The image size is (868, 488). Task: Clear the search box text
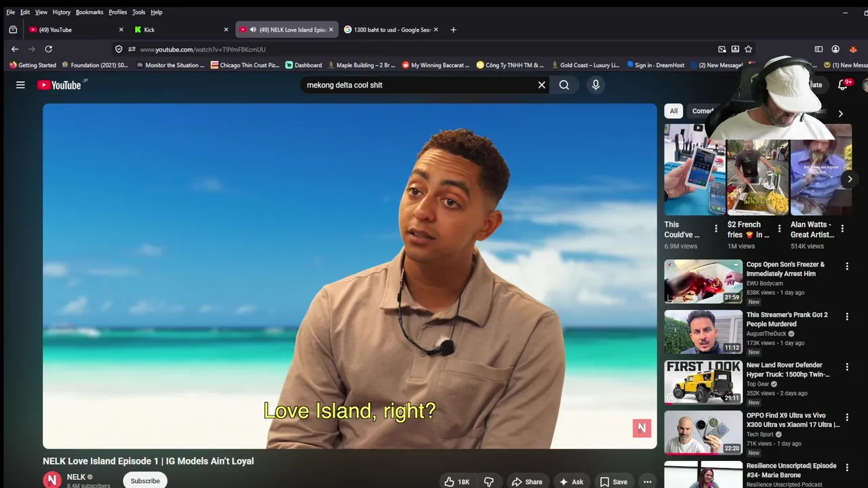click(x=542, y=85)
